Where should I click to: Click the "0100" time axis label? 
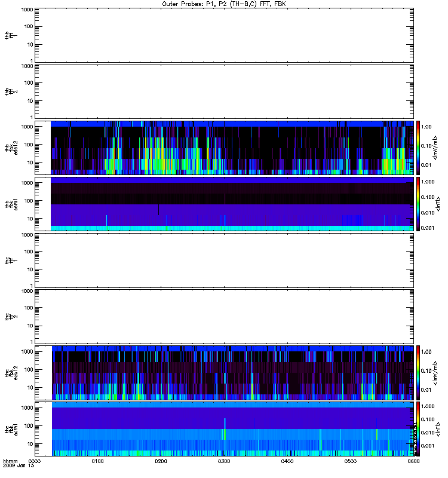tap(97, 461)
